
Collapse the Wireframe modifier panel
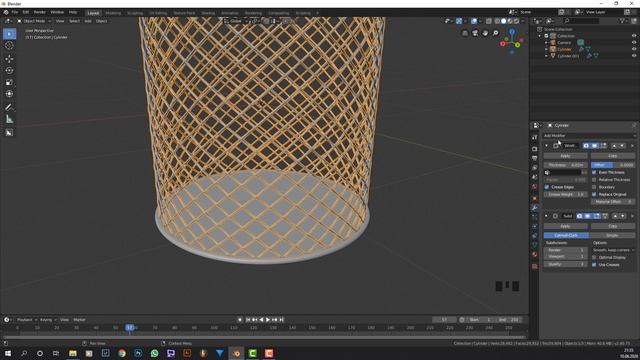547,146
